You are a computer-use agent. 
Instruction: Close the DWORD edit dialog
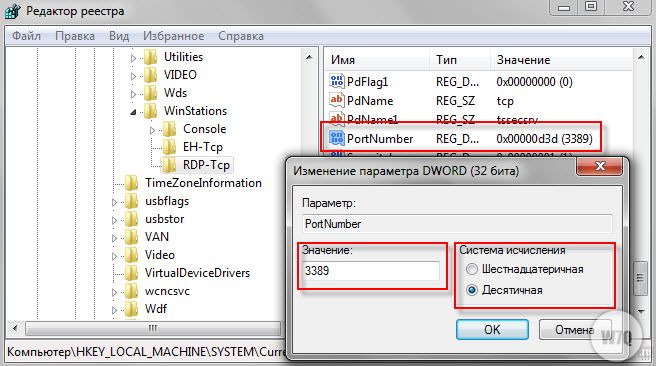[600, 166]
